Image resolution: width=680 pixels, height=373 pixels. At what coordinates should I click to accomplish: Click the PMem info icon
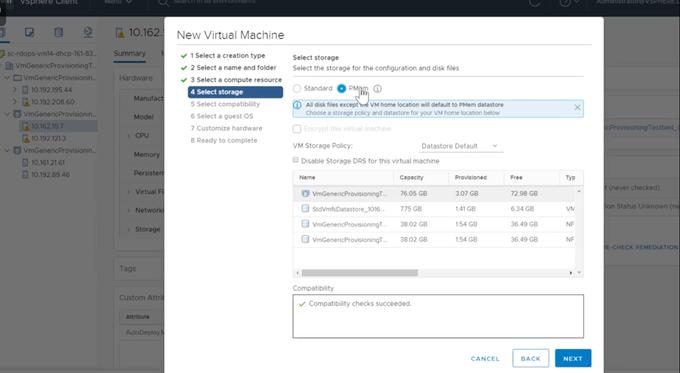click(x=378, y=88)
